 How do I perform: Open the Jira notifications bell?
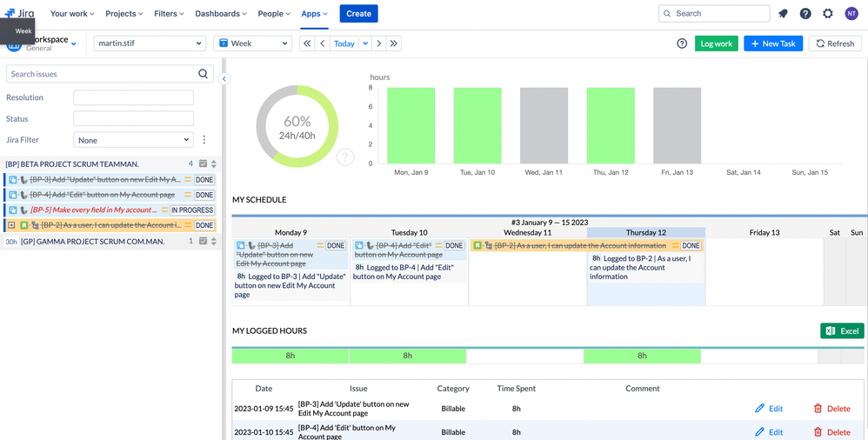pyautogui.click(x=783, y=14)
